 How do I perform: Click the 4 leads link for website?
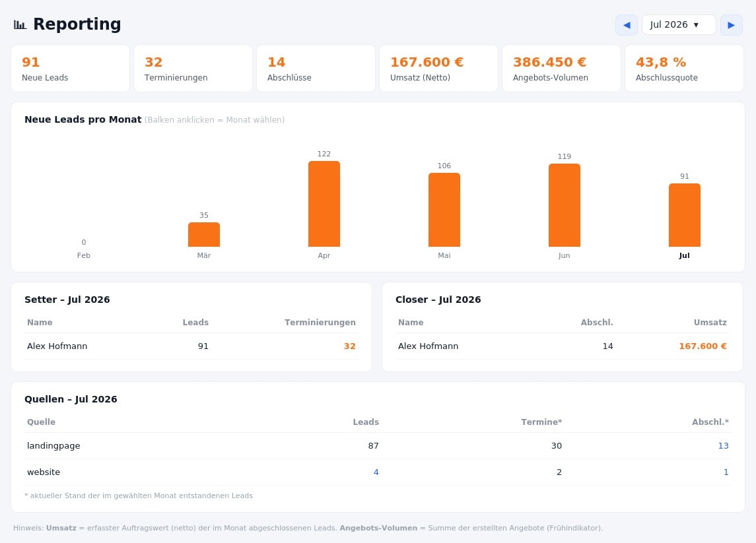coord(376,472)
